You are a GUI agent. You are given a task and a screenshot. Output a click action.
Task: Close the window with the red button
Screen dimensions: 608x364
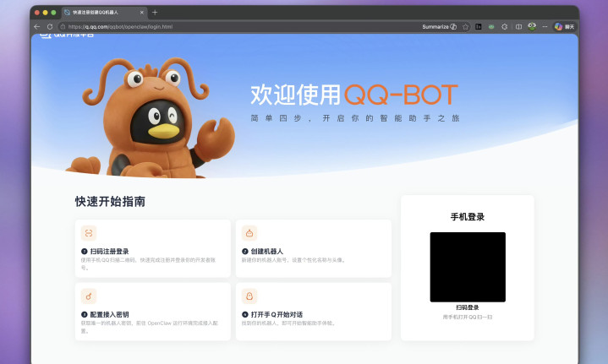37,13
